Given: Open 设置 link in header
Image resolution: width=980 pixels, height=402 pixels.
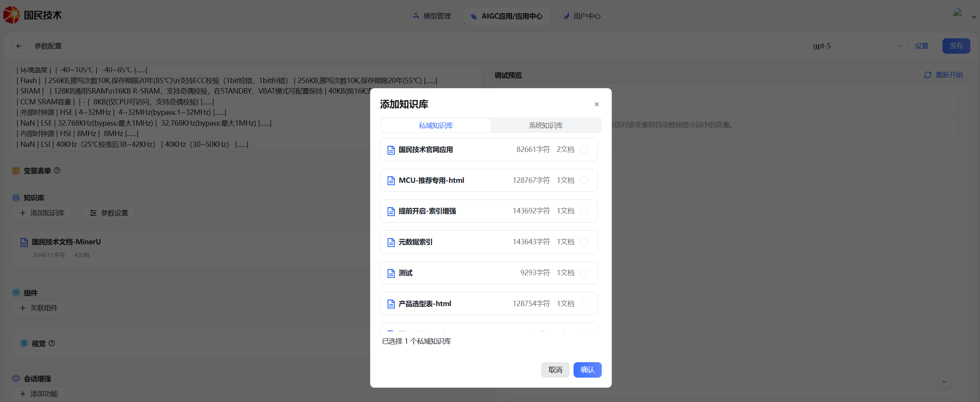Looking at the screenshot, I should click(x=922, y=46).
